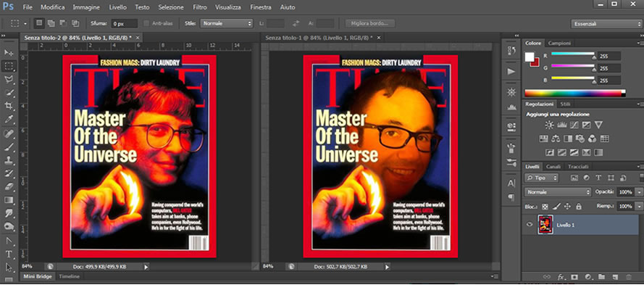This screenshot has width=644, height=285.
Task: Enable the New selection mode button
Action: tap(39, 23)
